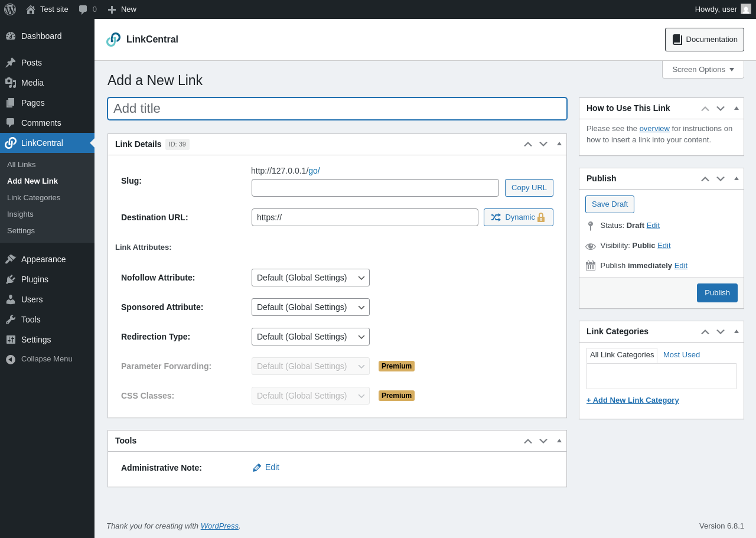This screenshot has width=756, height=538.
Task: Navigate to Pages menu
Action: 47,103
